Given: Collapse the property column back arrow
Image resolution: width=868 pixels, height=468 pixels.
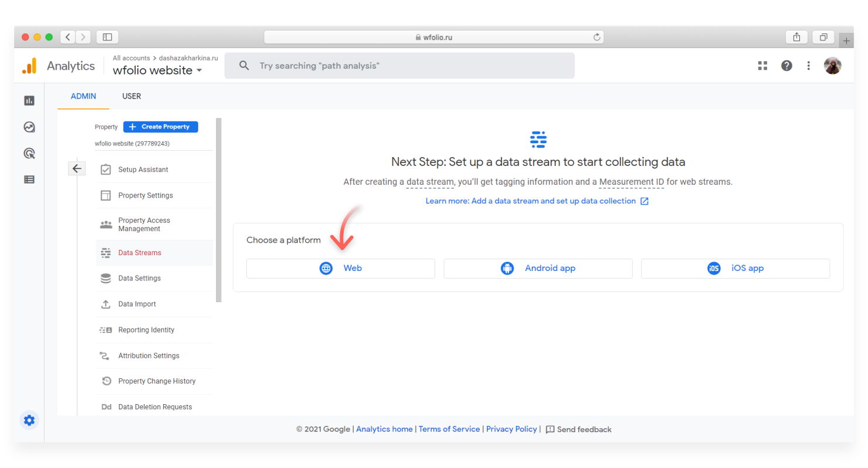Looking at the screenshot, I should pyautogui.click(x=77, y=168).
